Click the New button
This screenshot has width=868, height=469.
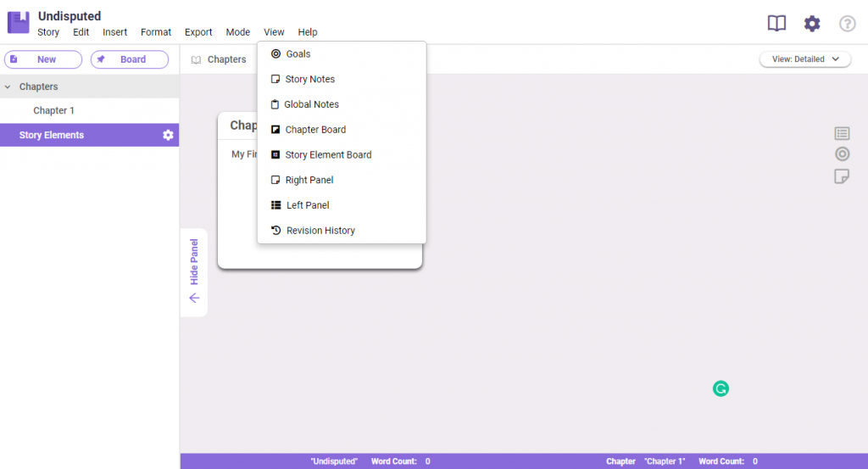[43, 59]
